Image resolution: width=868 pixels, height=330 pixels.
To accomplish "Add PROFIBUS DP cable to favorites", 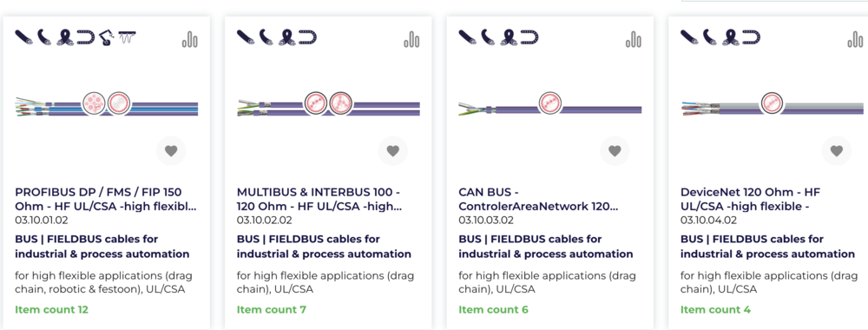I will tap(171, 150).
